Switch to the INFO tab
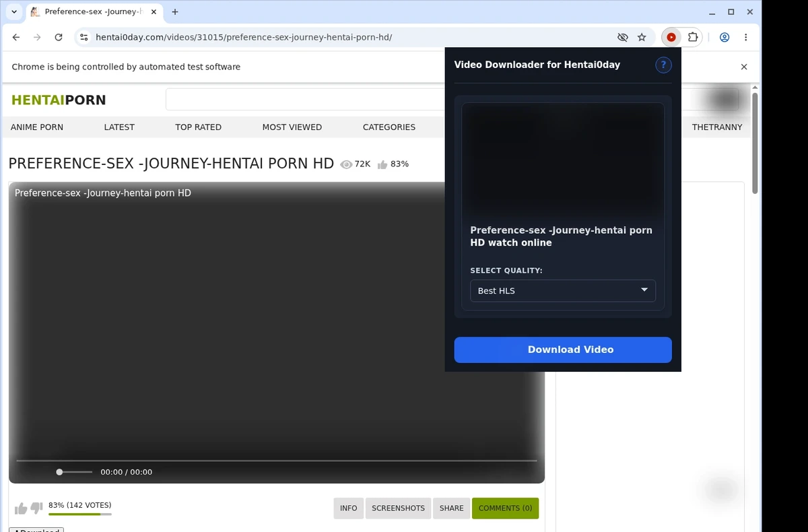This screenshot has height=532, width=808. coord(349,508)
